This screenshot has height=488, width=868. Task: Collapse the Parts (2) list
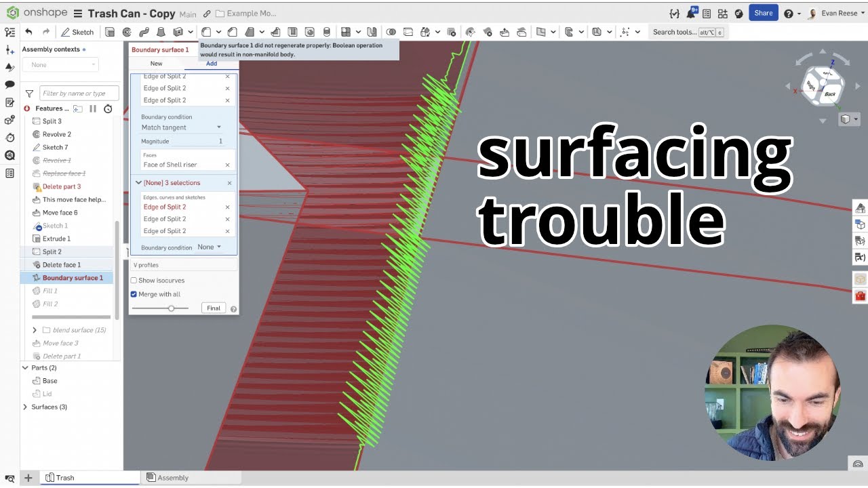(x=25, y=368)
